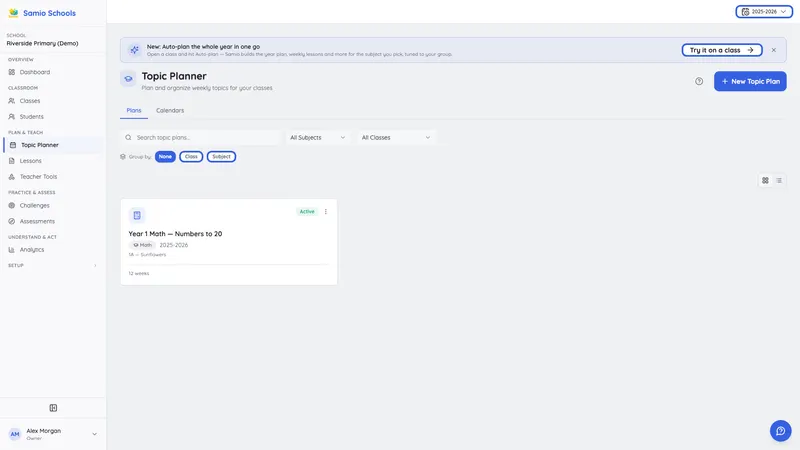Click the Math subject tag
800x450 pixels.
point(142,245)
